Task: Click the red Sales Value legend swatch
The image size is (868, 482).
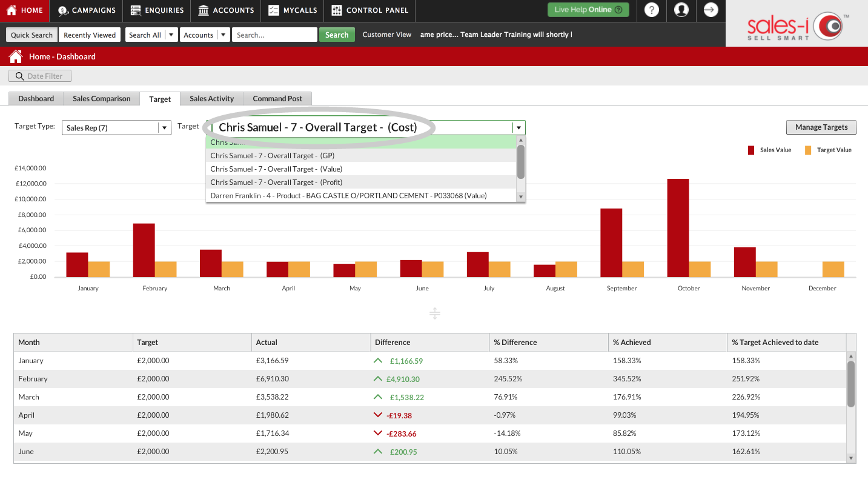Action: tap(750, 150)
